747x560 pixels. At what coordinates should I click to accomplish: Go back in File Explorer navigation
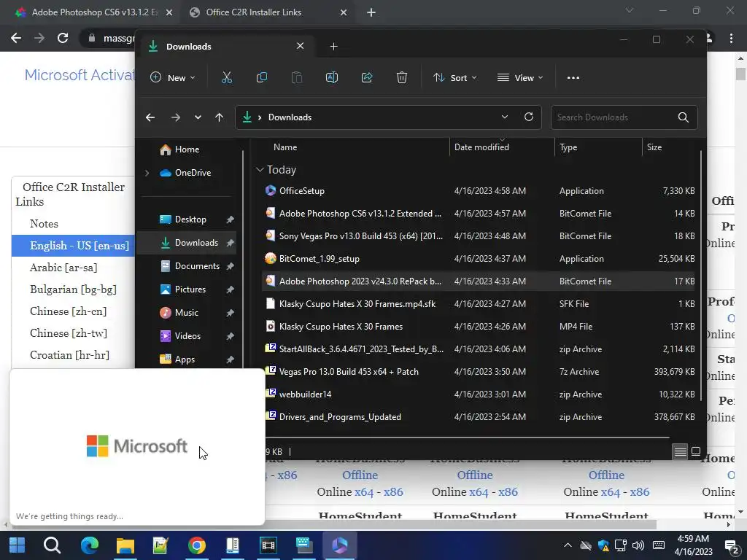click(x=150, y=117)
